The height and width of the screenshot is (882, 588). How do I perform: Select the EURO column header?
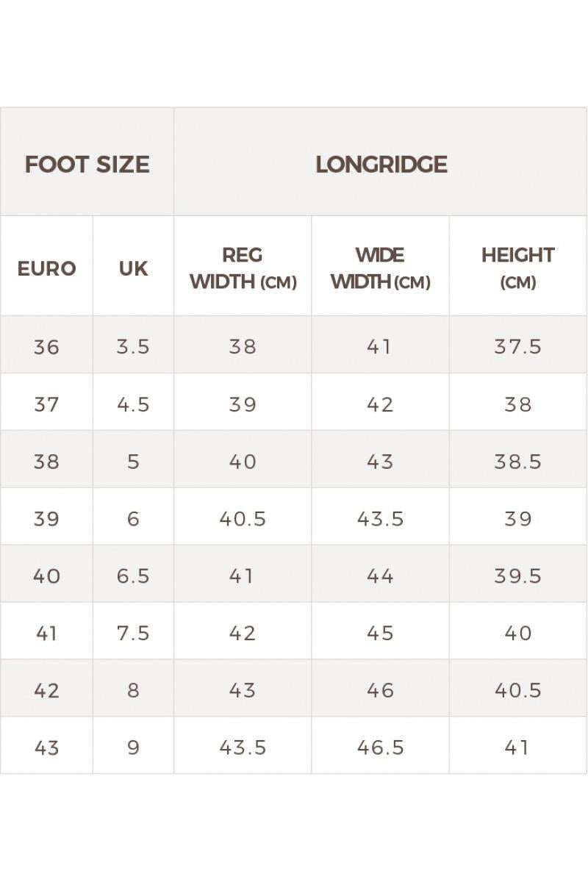pyautogui.click(x=46, y=268)
